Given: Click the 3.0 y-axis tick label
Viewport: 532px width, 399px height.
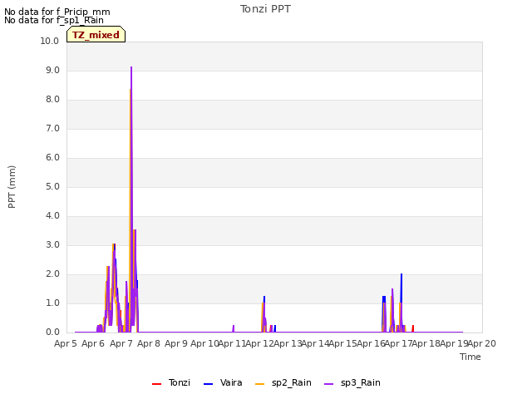Looking at the screenshot, I should click(x=52, y=245).
